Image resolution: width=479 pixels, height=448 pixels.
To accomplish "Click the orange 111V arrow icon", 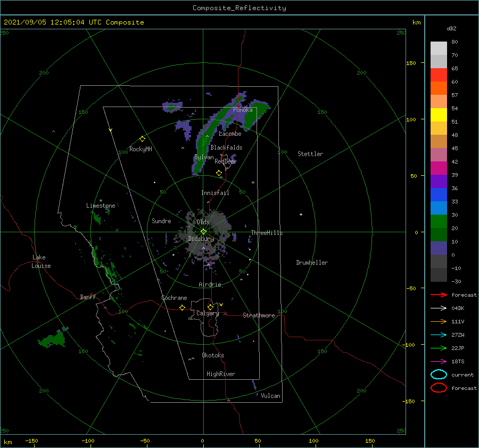I will (439, 321).
